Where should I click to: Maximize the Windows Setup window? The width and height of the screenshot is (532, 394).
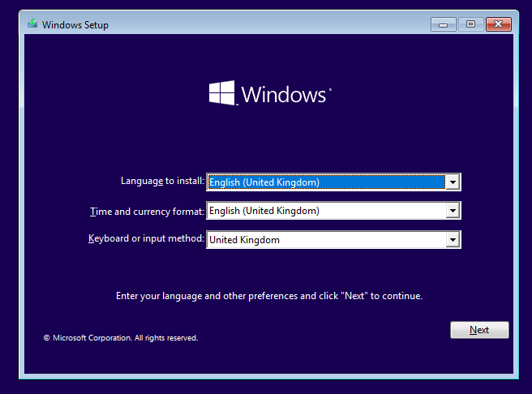click(x=470, y=24)
